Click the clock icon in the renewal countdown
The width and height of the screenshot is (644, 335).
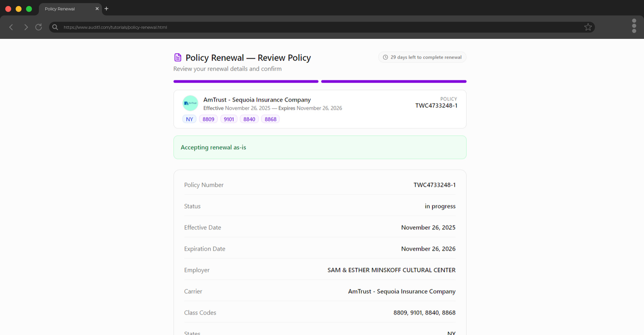tap(385, 57)
